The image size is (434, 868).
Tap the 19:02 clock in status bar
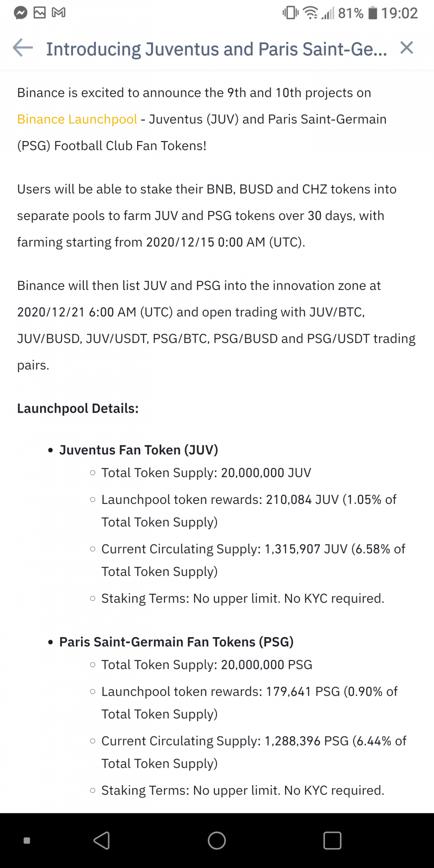tap(399, 13)
